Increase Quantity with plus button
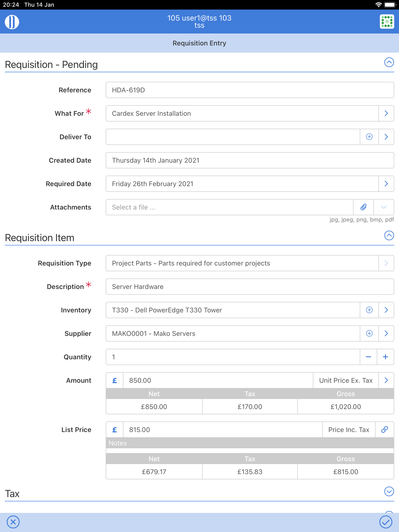Image resolution: width=399 pixels, height=532 pixels. [x=385, y=357]
